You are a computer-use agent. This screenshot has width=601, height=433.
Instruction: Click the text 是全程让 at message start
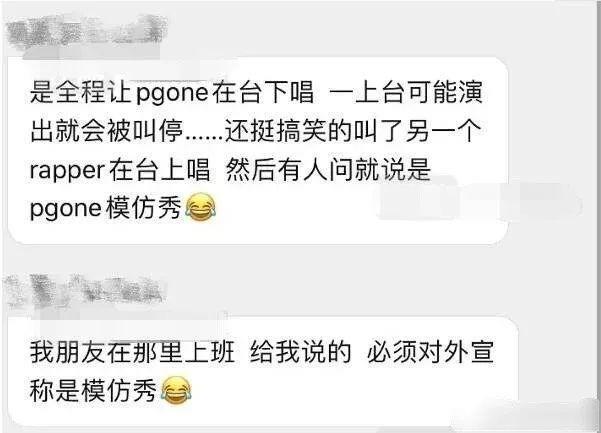80,93
